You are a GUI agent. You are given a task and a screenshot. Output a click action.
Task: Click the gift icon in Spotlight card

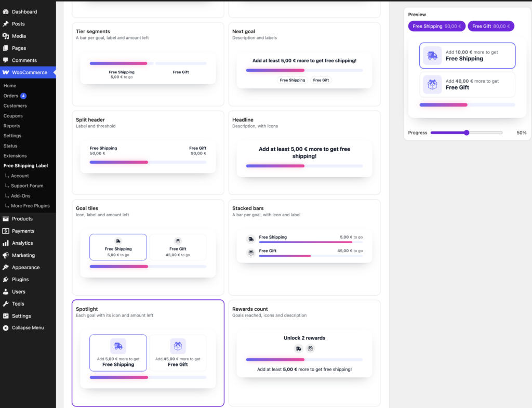[x=178, y=346]
